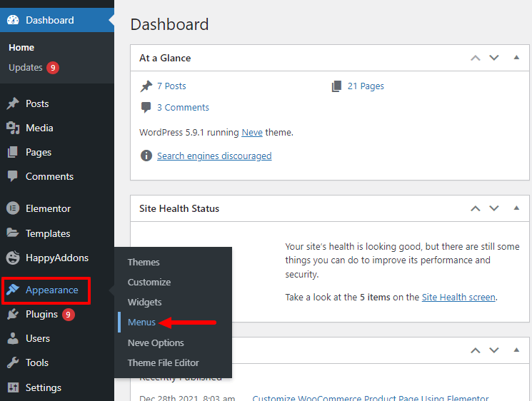Click the WordPress 5.9.1 running text

pos(189,132)
